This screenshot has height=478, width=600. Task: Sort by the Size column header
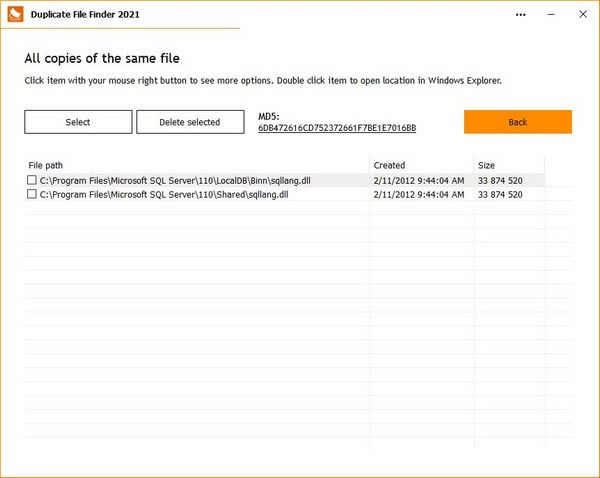tap(486, 165)
